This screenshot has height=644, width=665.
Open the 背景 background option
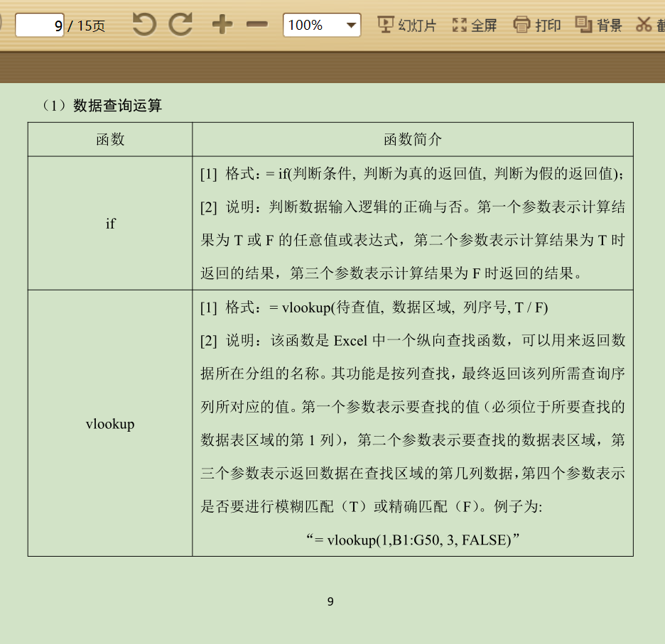click(598, 25)
